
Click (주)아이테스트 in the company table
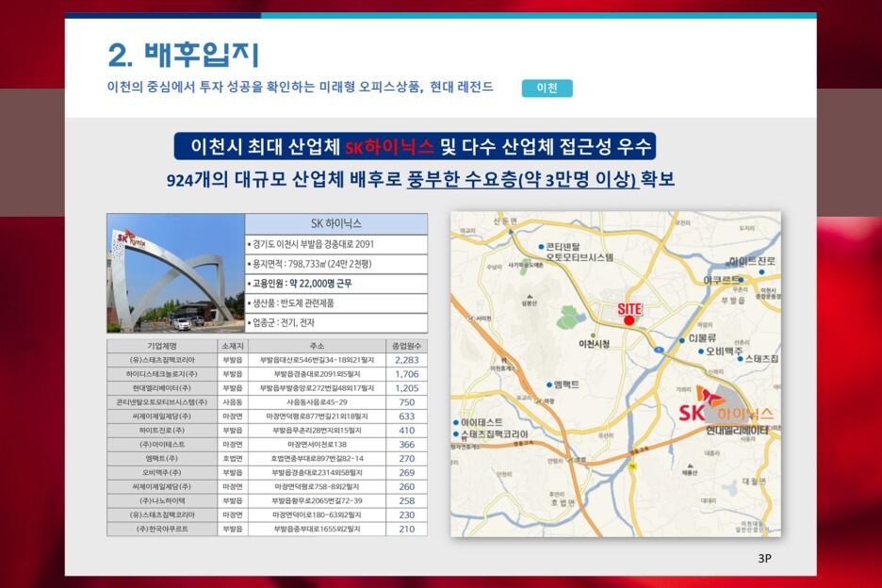(162, 445)
